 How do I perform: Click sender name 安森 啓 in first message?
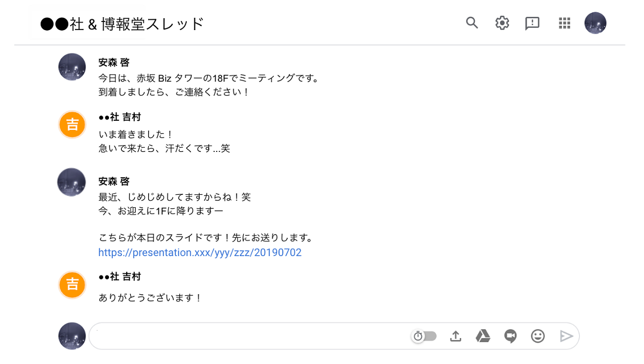click(x=114, y=62)
